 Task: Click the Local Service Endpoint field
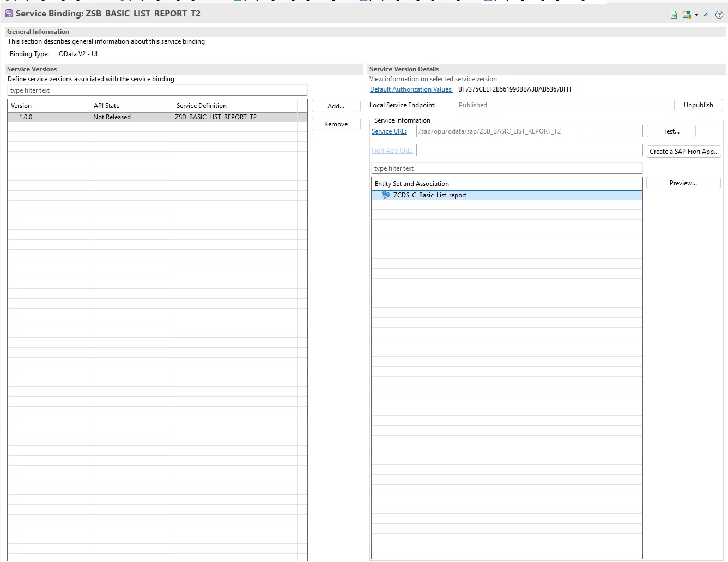tap(563, 105)
